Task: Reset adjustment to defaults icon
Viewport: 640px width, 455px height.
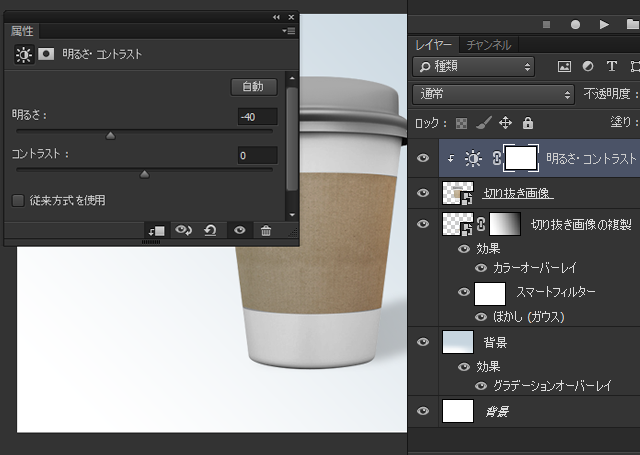Action: coord(210,231)
